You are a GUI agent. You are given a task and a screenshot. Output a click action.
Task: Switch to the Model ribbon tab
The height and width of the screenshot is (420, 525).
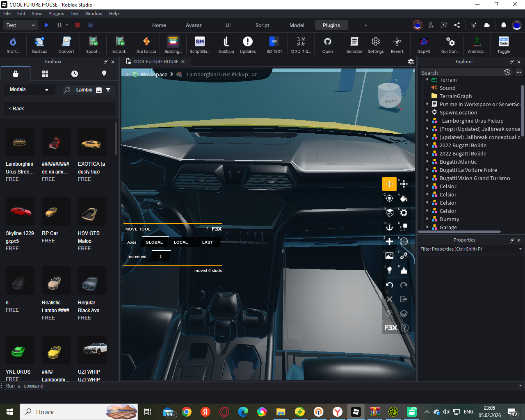coord(297,25)
